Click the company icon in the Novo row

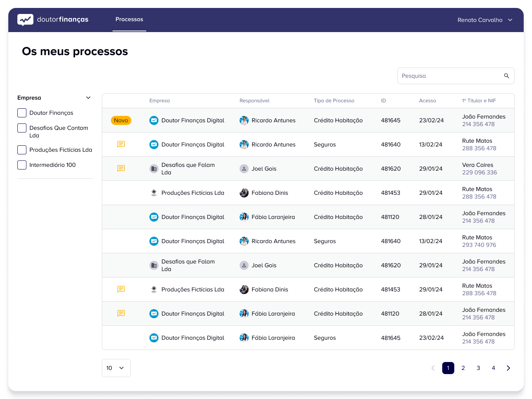click(x=154, y=120)
